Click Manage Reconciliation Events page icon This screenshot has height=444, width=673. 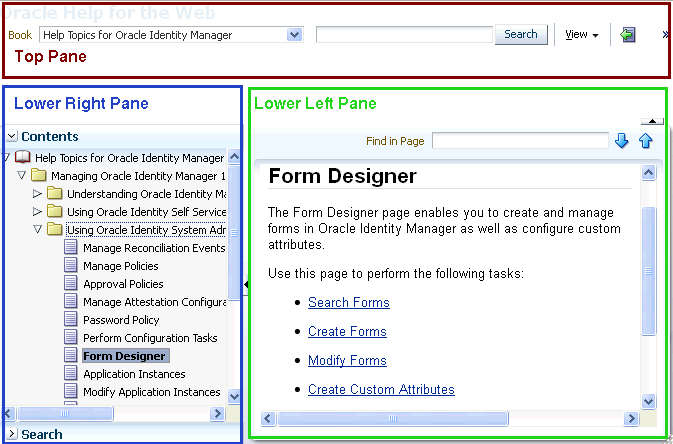point(71,247)
